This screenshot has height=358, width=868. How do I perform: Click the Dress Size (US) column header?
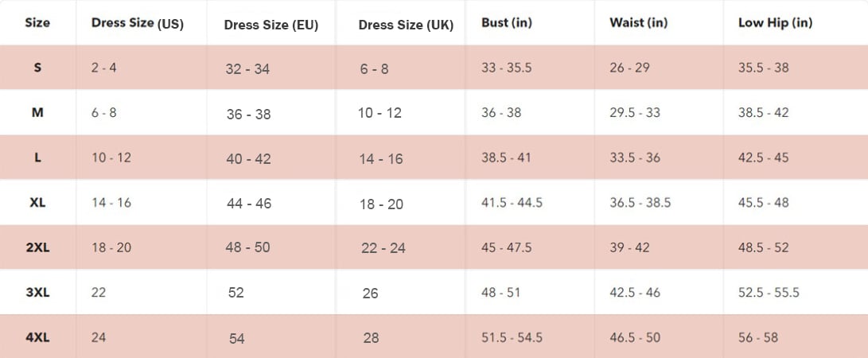click(137, 23)
